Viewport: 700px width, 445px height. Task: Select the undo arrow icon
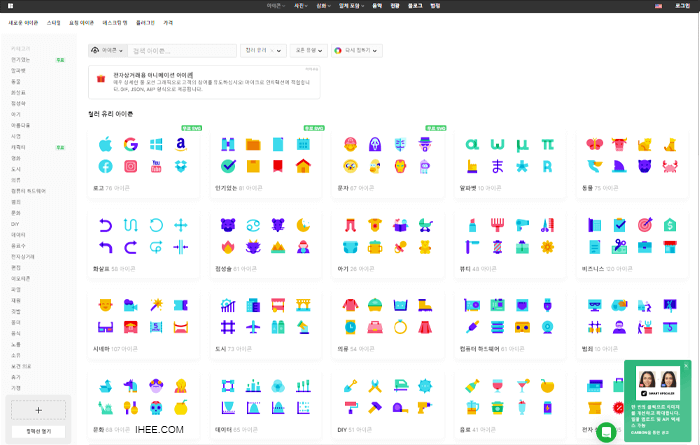[x=105, y=225]
